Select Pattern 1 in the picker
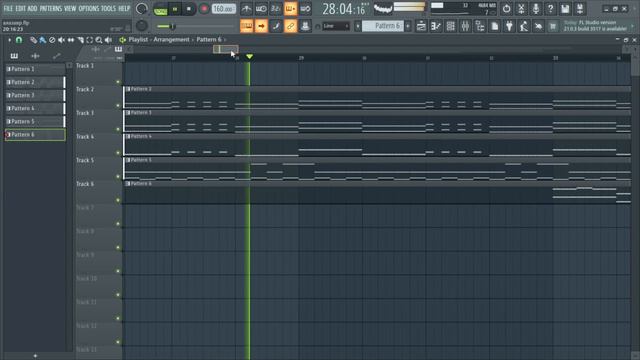Viewport: 640px width, 360px height. [35, 69]
